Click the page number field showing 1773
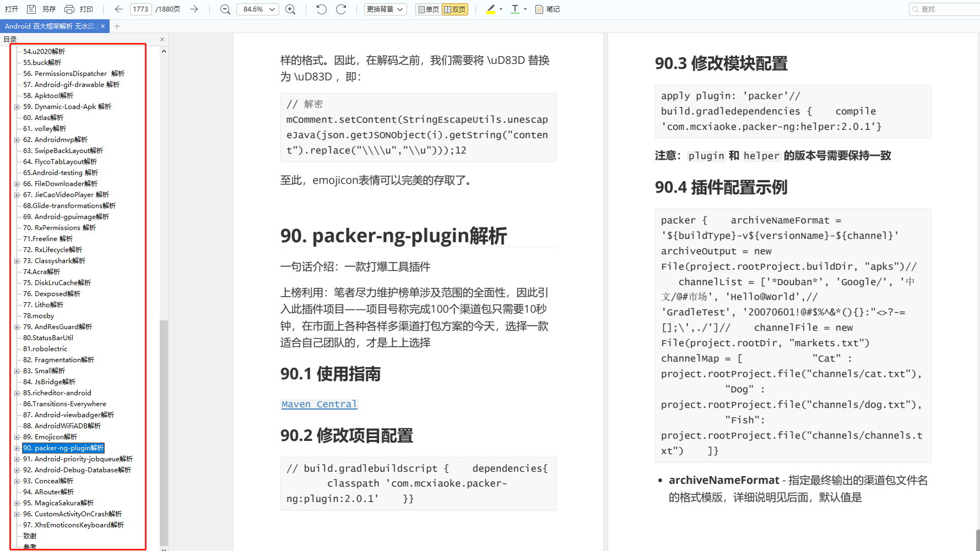The width and height of the screenshot is (980, 551). click(141, 9)
